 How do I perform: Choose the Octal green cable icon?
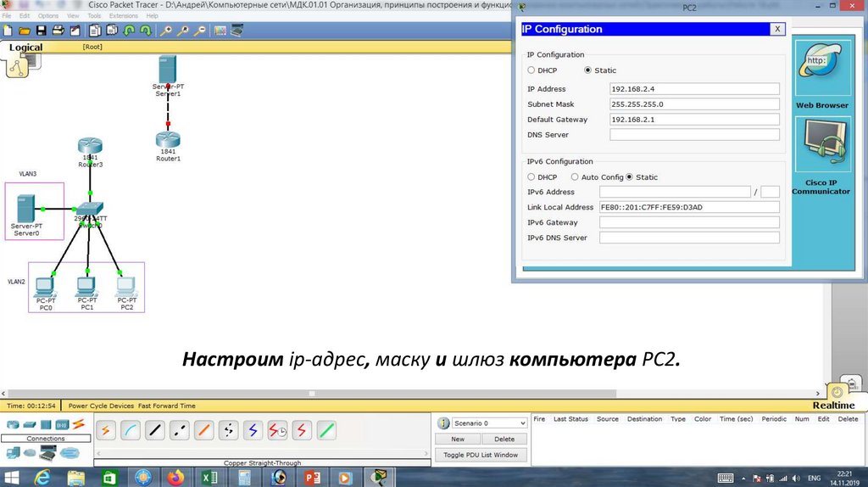coord(326,430)
